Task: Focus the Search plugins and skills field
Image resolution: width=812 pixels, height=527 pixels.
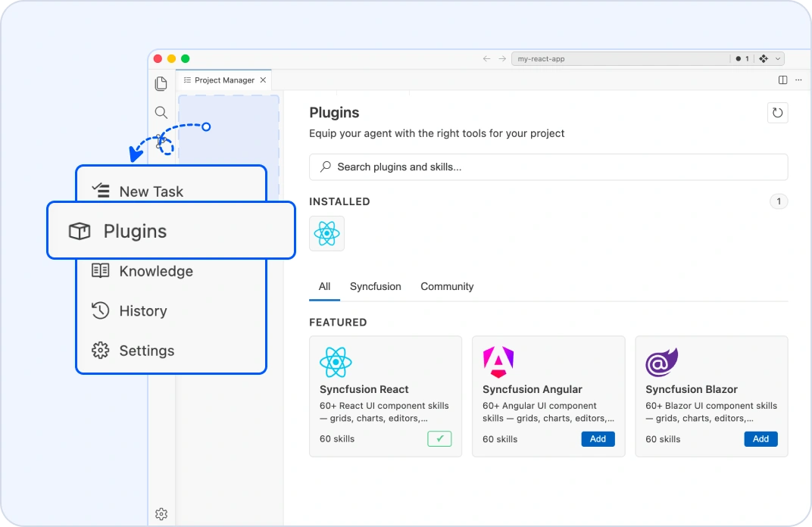Action: [548, 167]
